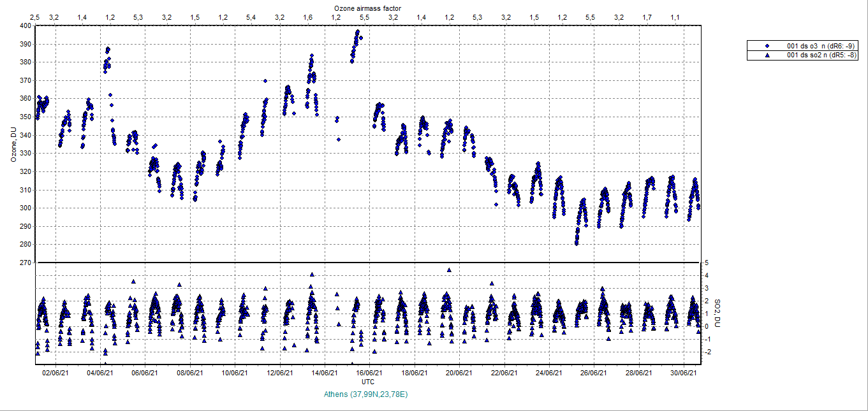Click the 5,4 airmass factor label
868x411 pixels.
click(251, 17)
